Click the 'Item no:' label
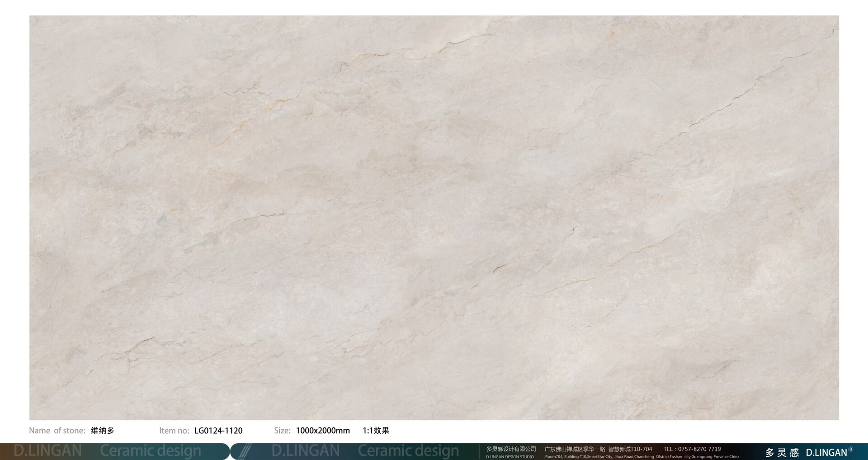 174,431
